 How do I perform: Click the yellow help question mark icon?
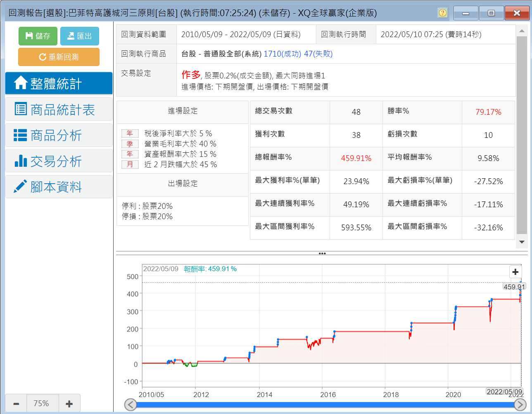coord(443,13)
